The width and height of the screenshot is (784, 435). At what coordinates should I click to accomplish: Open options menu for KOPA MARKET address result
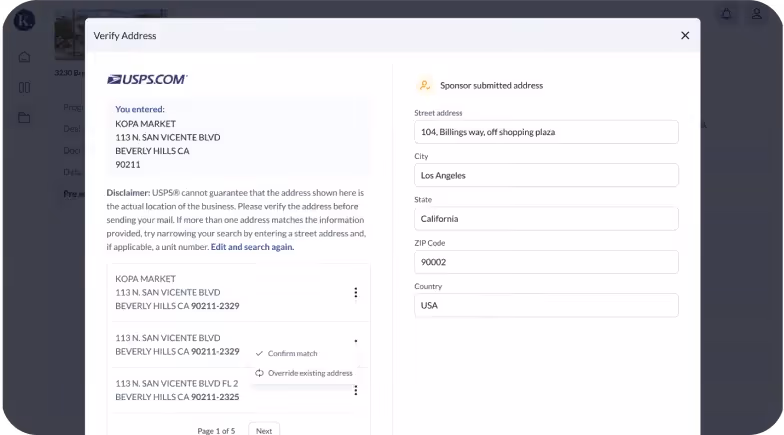[356, 292]
